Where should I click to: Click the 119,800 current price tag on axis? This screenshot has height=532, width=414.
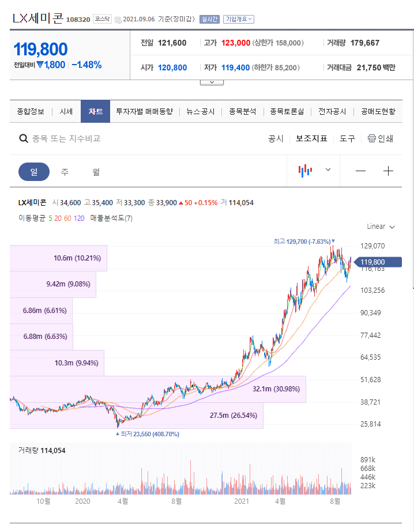(x=378, y=262)
